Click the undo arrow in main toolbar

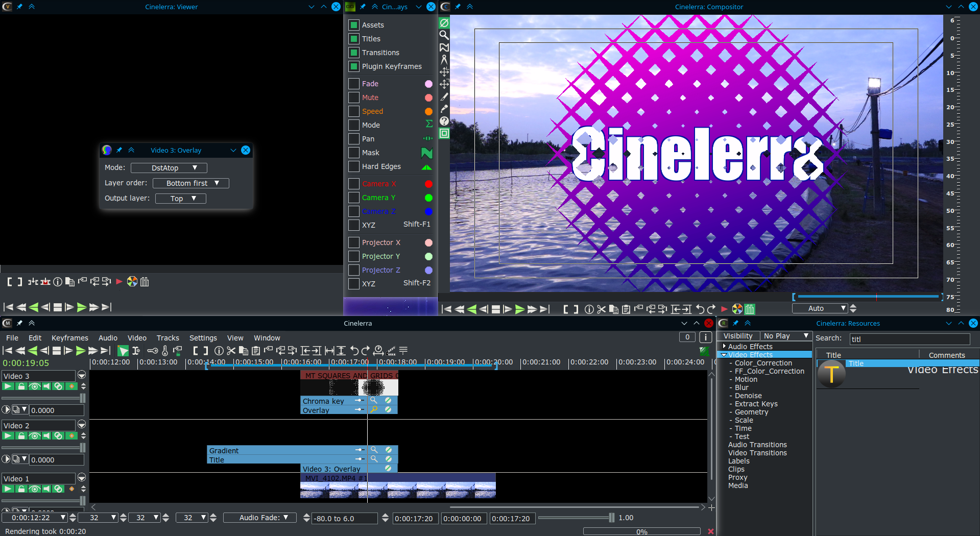coord(354,351)
